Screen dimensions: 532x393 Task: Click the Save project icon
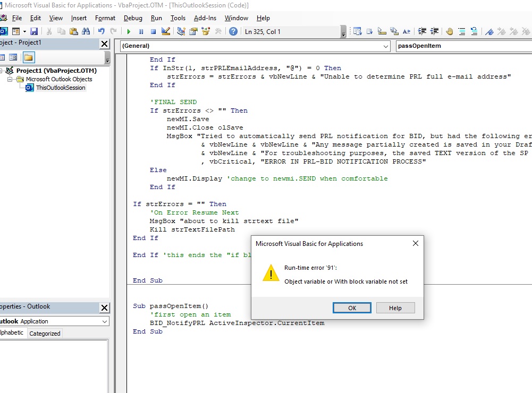pos(34,32)
